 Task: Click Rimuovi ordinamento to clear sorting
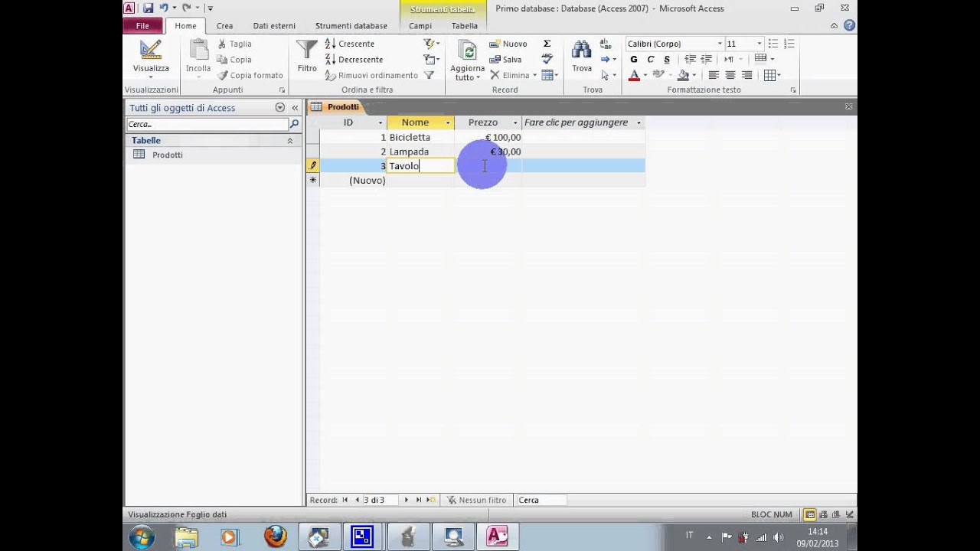[371, 75]
